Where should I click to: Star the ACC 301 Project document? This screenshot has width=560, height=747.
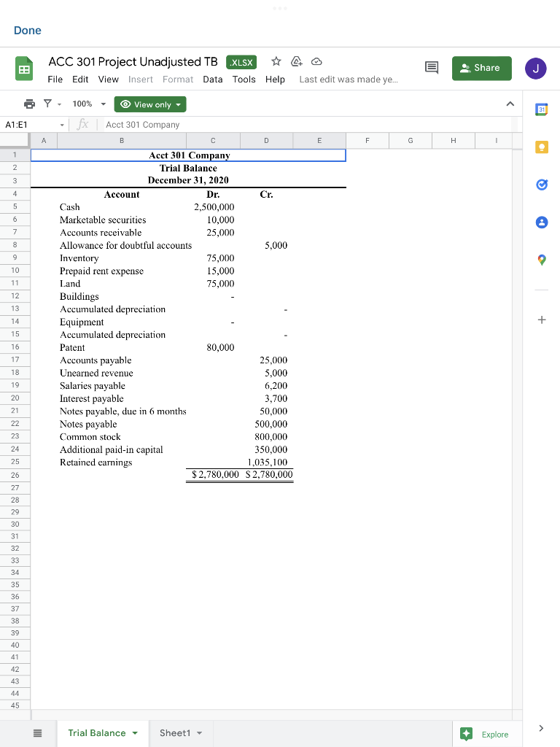point(276,61)
